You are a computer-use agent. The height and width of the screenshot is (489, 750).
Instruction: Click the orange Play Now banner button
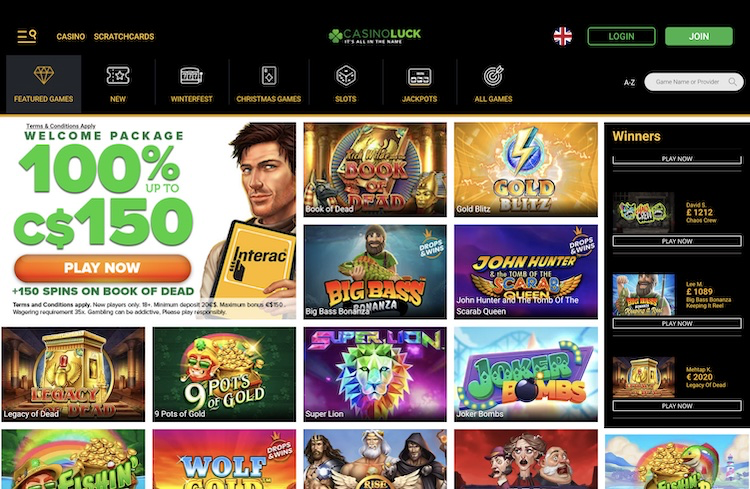[102, 267]
